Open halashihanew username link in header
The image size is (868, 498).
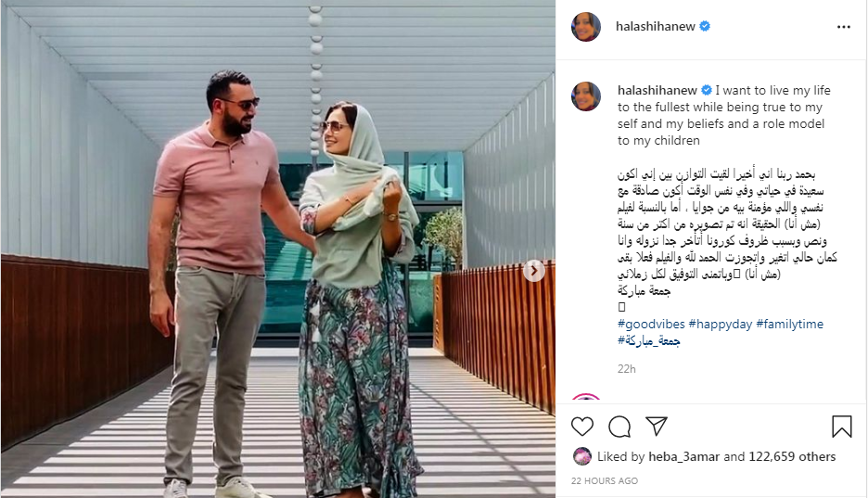point(656,27)
